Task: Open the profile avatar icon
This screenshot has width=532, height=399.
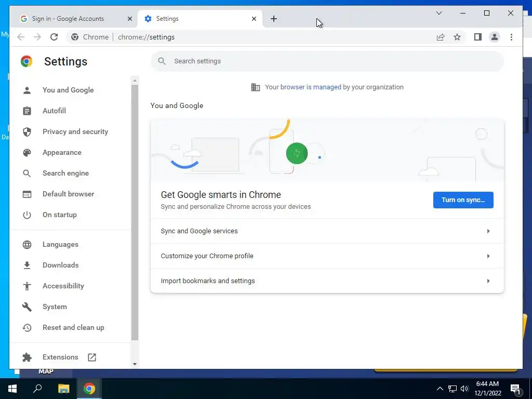Action: point(495,37)
